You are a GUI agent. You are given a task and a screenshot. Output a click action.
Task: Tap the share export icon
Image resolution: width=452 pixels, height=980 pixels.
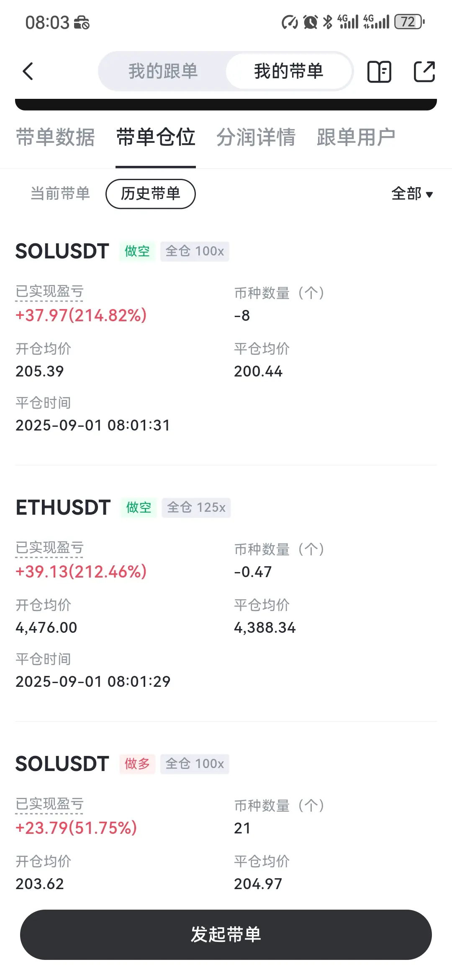[x=424, y=71]
